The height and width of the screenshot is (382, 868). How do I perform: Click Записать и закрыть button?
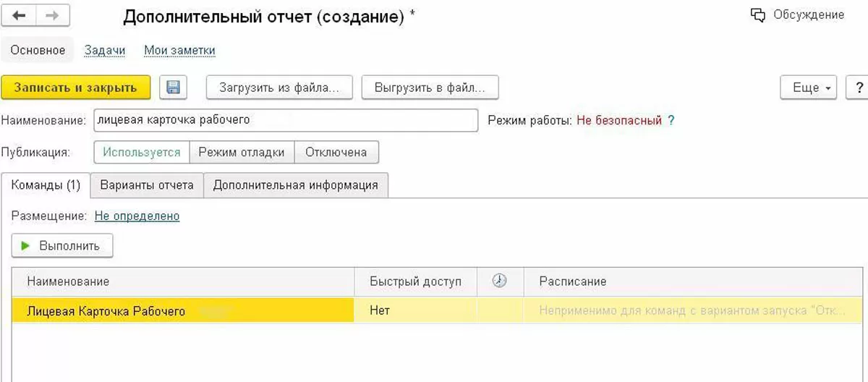[75, 88]
